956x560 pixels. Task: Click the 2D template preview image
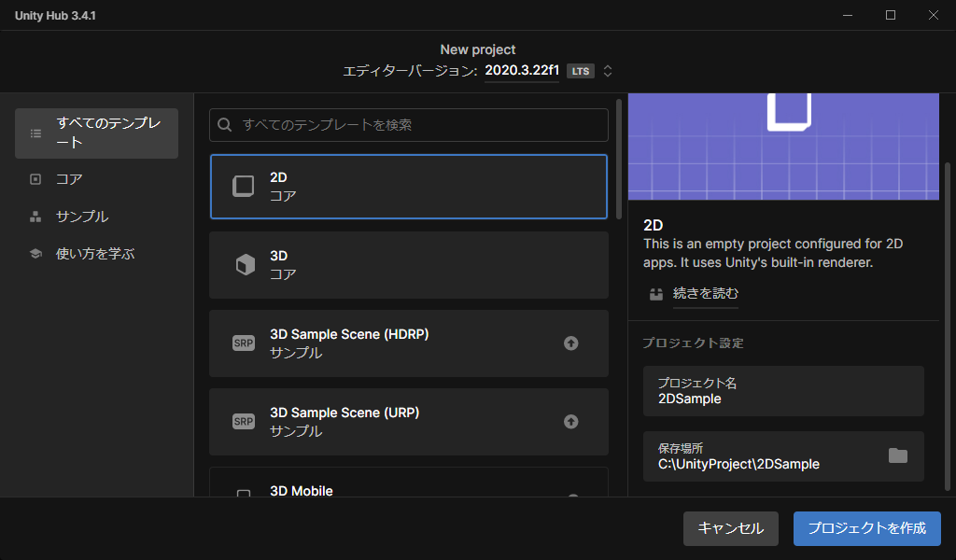[x=783, y=147]
